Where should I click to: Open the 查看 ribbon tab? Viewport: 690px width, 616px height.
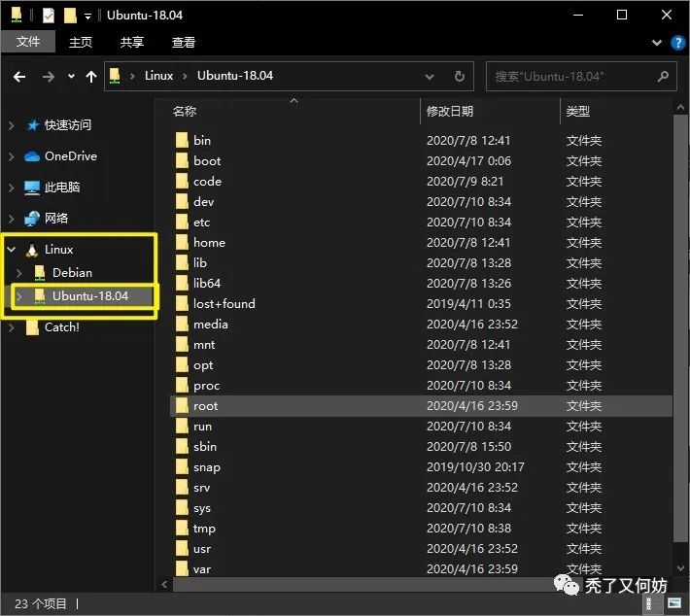pyautogui.click(x=184, y=42)
